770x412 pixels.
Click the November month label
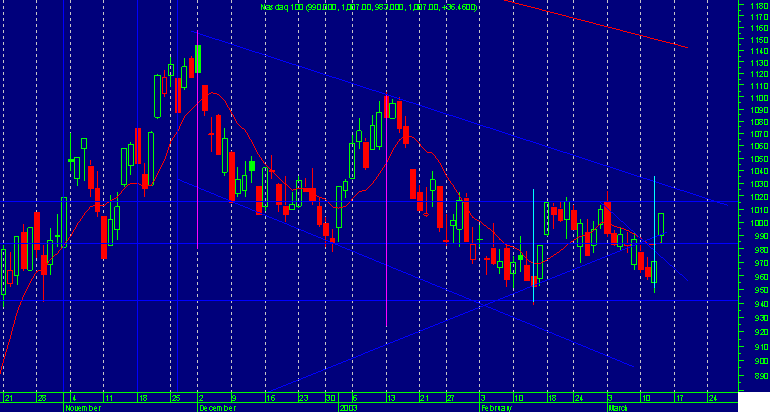pos(83,408)
